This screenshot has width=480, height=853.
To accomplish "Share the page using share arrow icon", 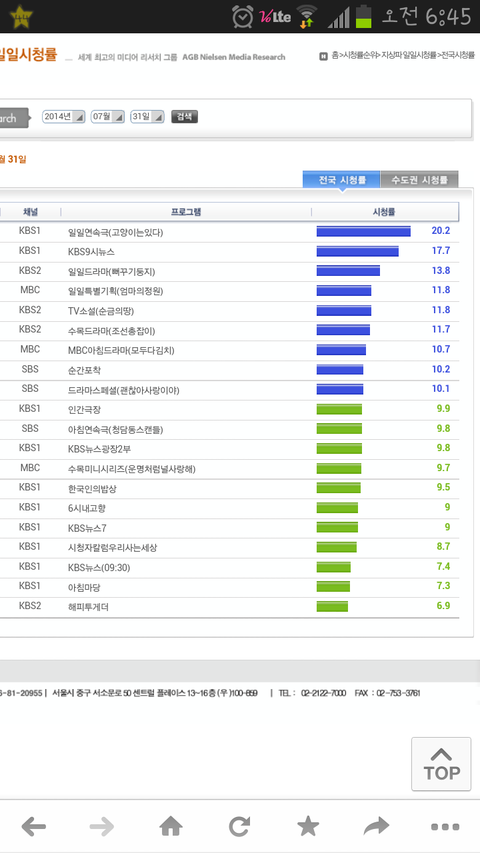I will [377, 827].
